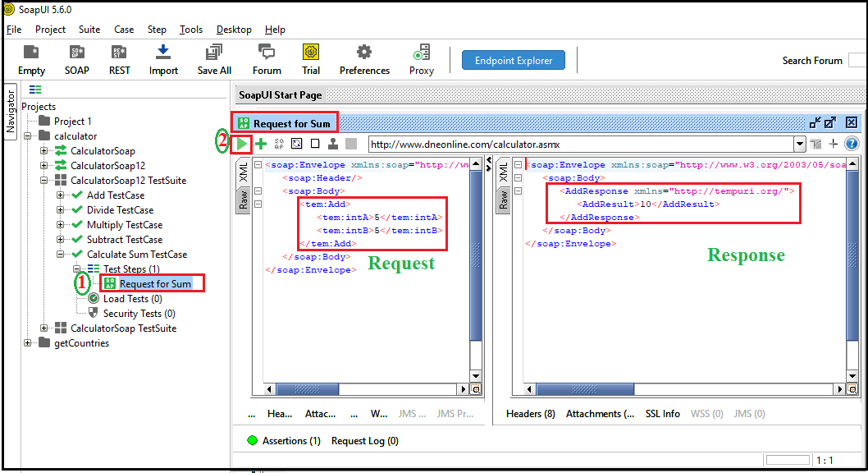Collapse the CalculatorSoap12 TestSuite node

pos(43,180)
